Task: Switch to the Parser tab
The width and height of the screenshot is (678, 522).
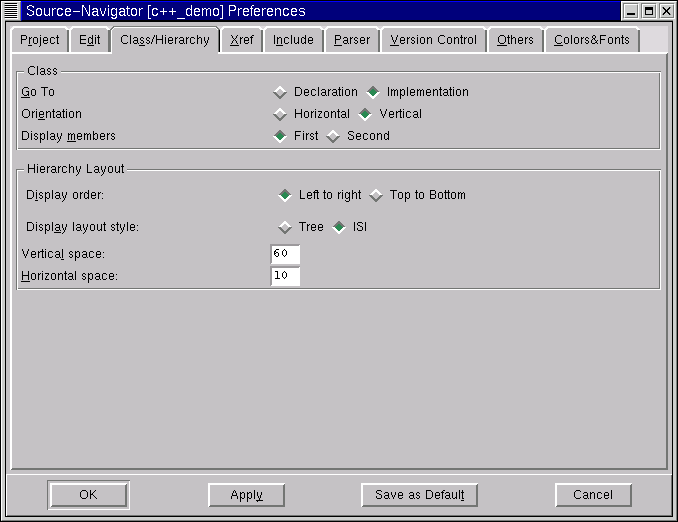Action: [352, 40]
